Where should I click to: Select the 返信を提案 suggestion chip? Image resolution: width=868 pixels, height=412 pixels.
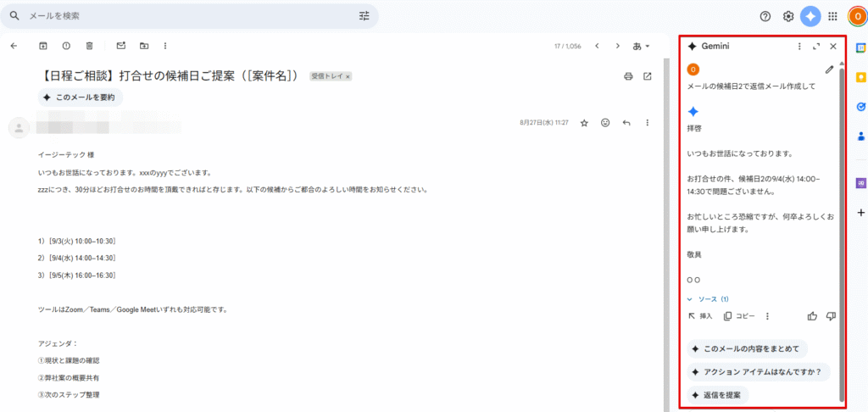(718, 395)
